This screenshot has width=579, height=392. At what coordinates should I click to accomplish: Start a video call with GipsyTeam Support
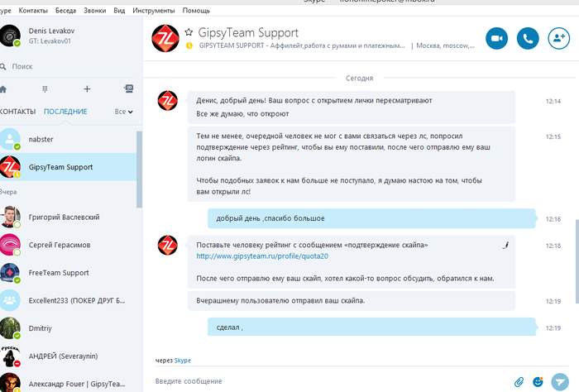coord(496,38)
